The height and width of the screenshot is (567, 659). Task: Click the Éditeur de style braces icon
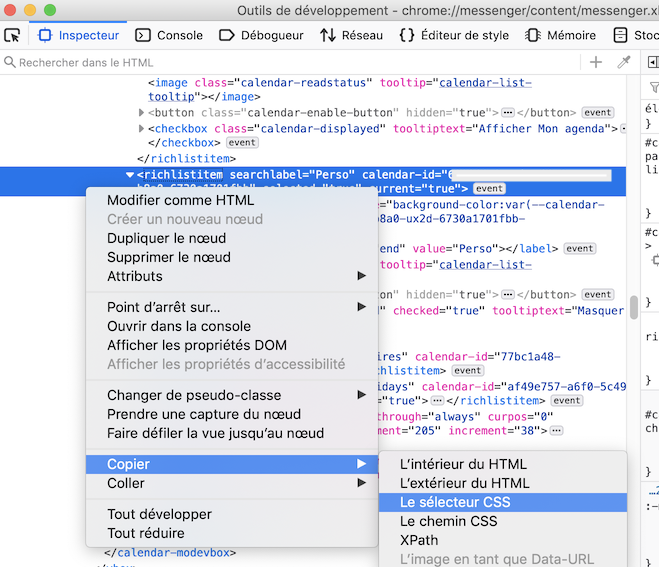[406, 35]
